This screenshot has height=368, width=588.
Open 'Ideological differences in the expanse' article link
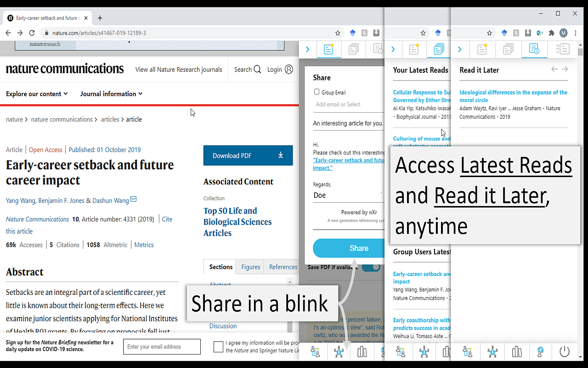(x=513, y=96)
